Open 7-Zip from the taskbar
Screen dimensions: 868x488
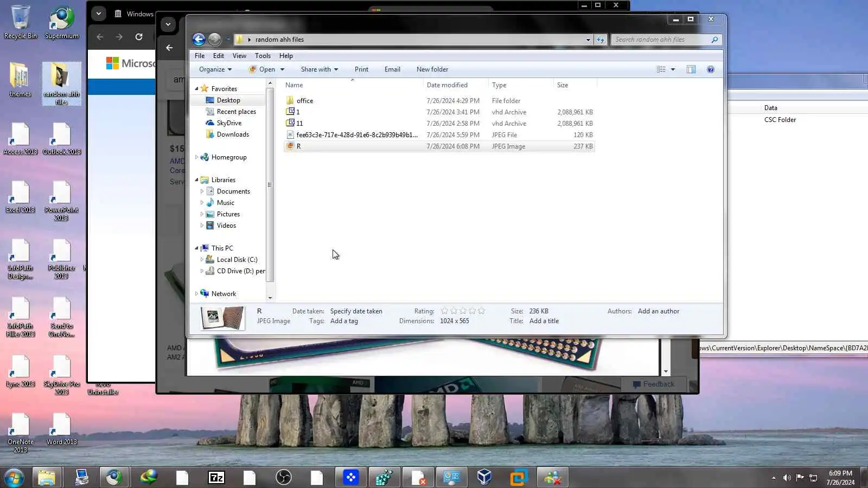coord(216,478)
